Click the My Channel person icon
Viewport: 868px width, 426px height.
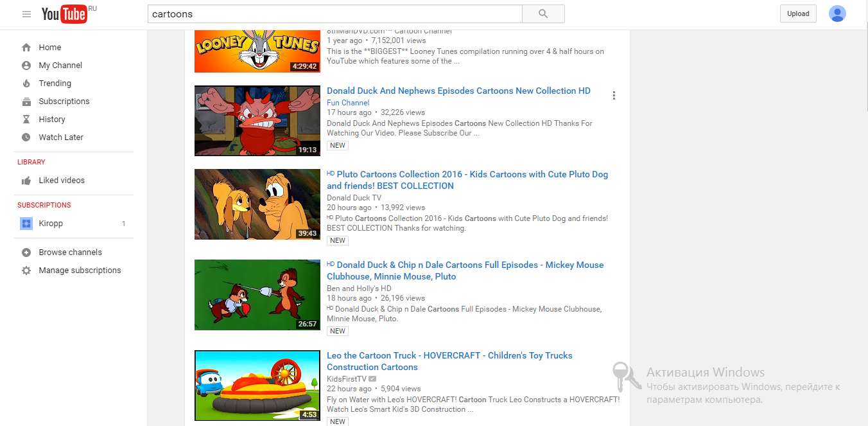click(26, 66)
